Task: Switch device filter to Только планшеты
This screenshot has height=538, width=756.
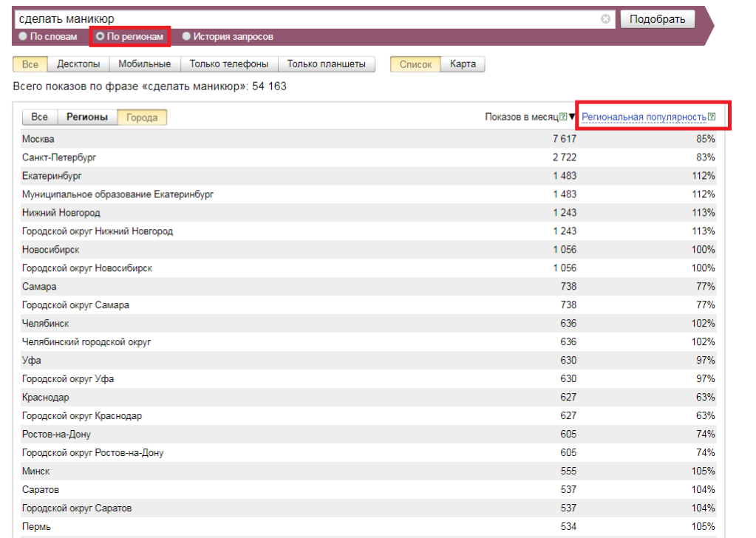Action: click(x=327, y=64)
